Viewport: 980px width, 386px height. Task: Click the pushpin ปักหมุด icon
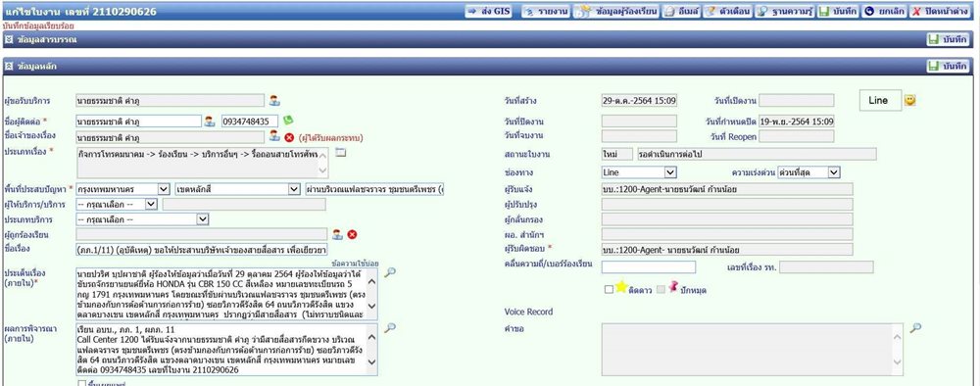[672, 288]
